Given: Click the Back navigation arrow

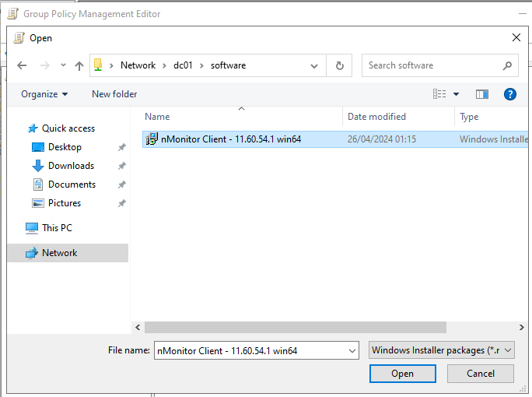Looking at the screenshot, I should (x=22, y=66).
